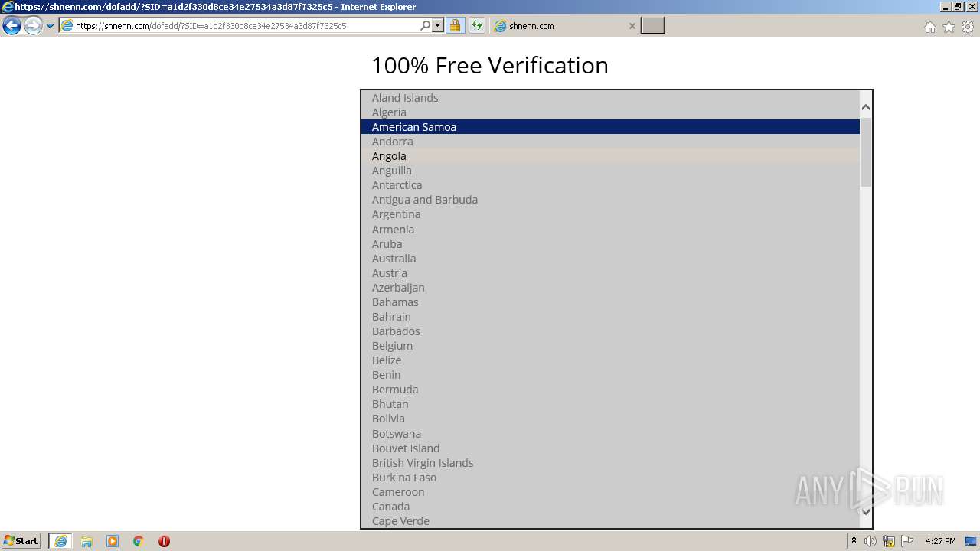Open the volume speaker tray icon
This screenshot has width=980, height=551.
coord(871,541)
